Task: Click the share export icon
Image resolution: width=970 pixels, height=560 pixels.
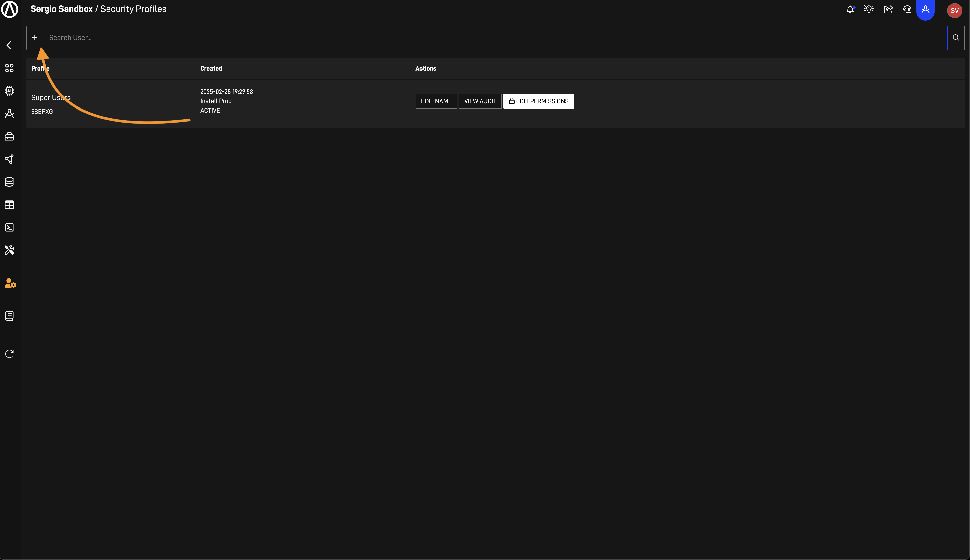Action: point(888,10)
